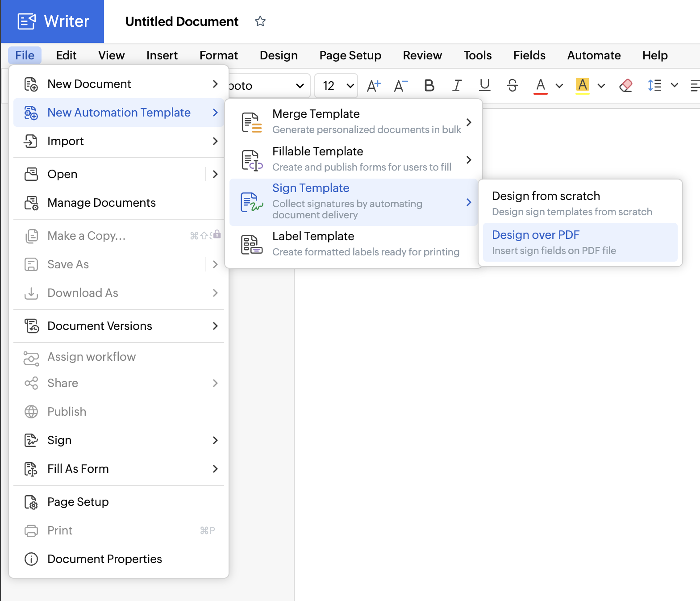Apply the yellow highlight color swatch
700x601 pixels.
pyautogui.click(x=583, y=85)
